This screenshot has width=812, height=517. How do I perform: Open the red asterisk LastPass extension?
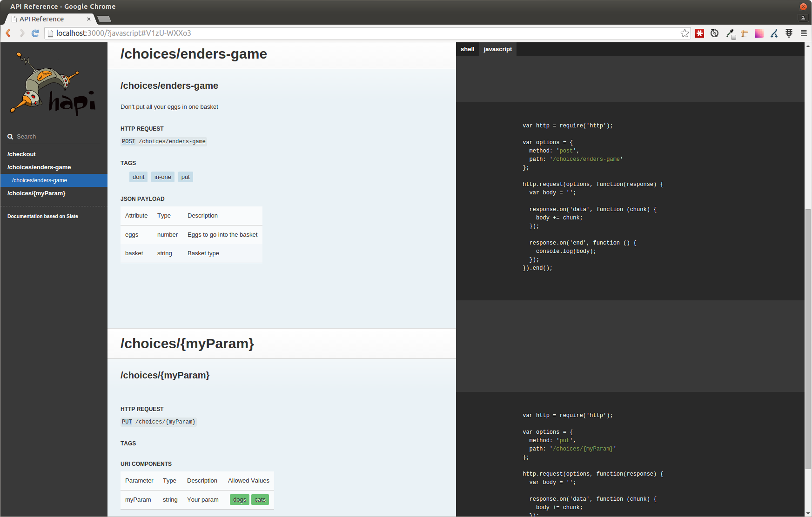(x=699, y=33)
